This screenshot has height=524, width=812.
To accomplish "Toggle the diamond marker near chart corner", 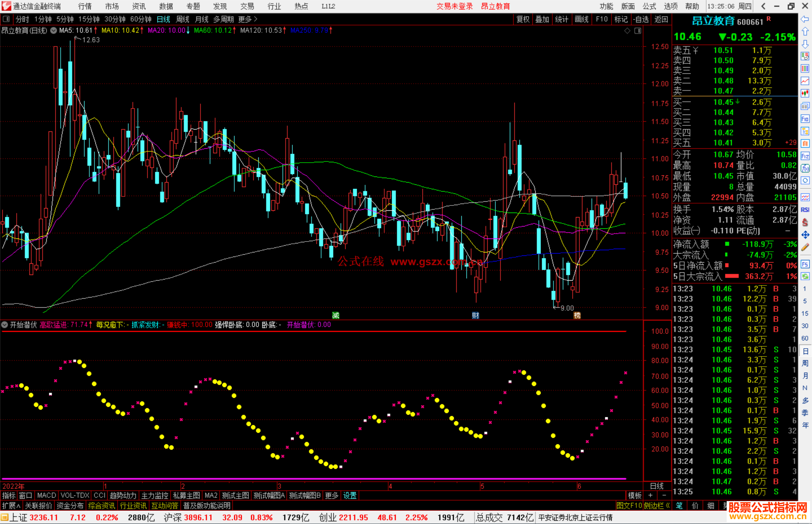I will (x=627, y=31).
